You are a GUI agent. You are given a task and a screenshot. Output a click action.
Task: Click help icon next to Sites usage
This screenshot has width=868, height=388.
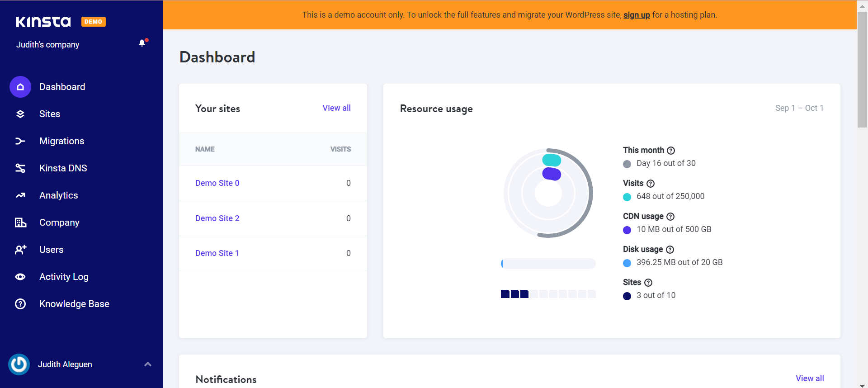click(x=648, y=283)
